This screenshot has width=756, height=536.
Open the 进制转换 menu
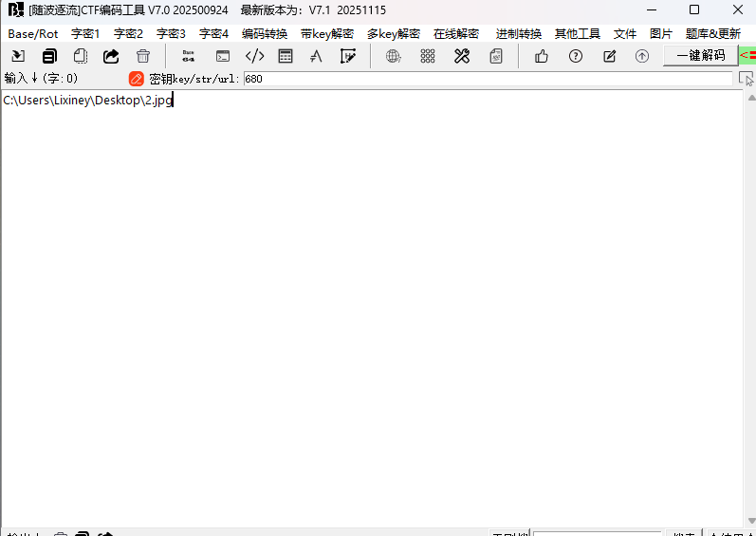pos(519,34)
